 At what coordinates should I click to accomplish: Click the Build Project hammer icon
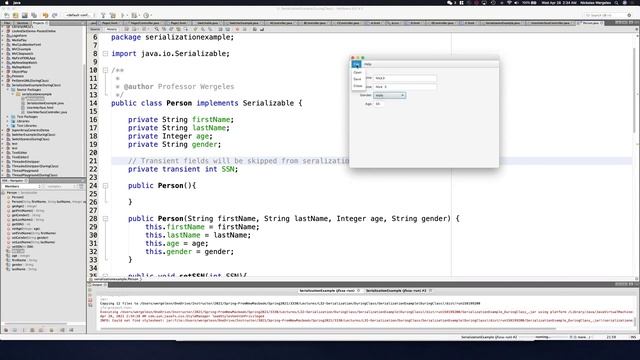[x=103, y=16]
